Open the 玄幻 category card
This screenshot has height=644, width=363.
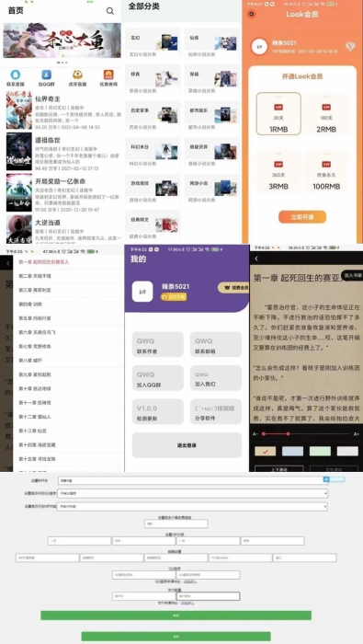(153, 43)
